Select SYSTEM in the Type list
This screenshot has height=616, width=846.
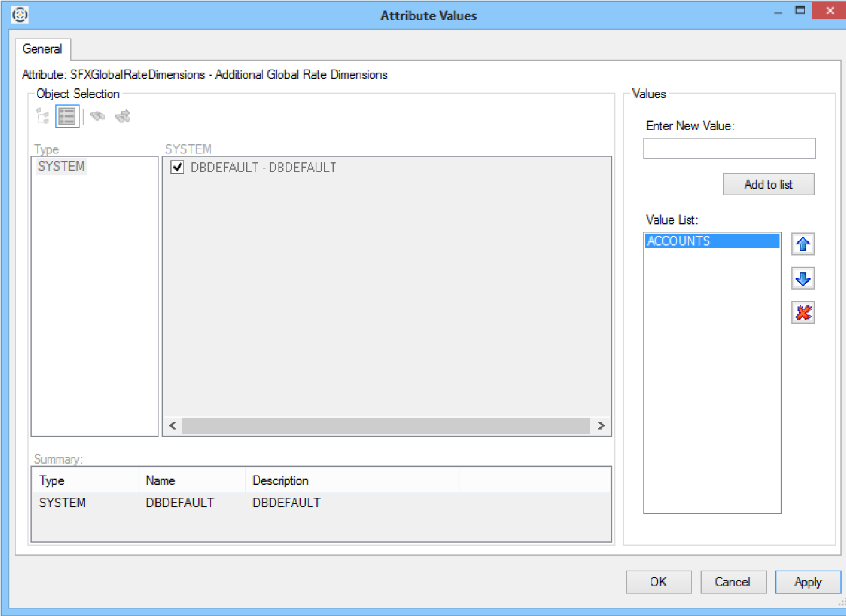61,167
